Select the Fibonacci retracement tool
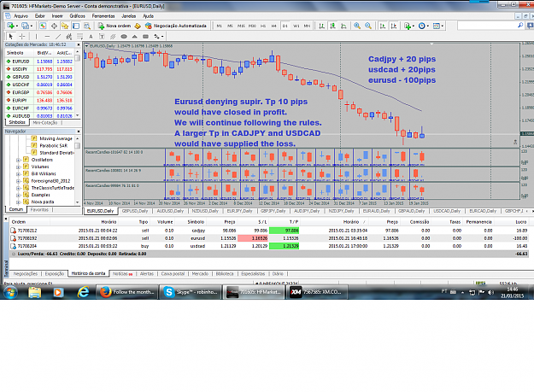This screenshot has width=534, height=392. 79,37
